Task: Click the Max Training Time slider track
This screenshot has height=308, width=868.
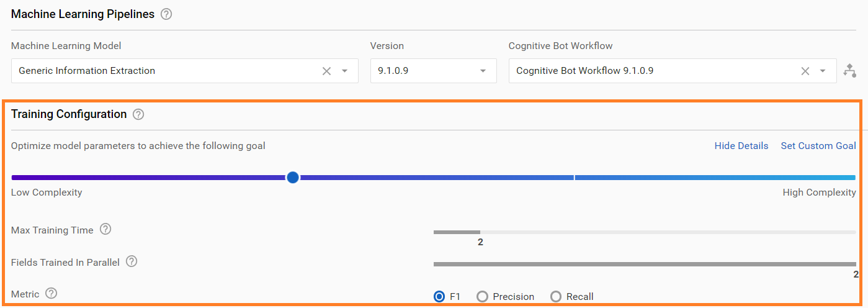Action: point(645,232)
